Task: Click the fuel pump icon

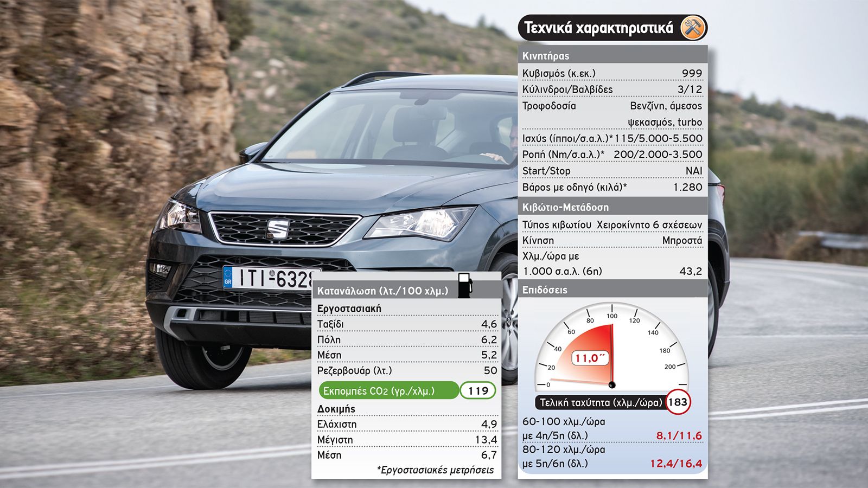Action: point(465,286)
